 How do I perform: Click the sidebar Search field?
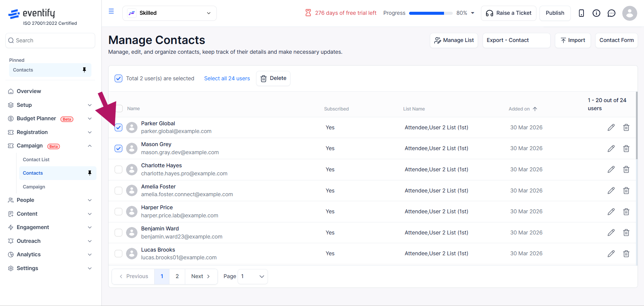pyautogui.click(x=50, y=40)
